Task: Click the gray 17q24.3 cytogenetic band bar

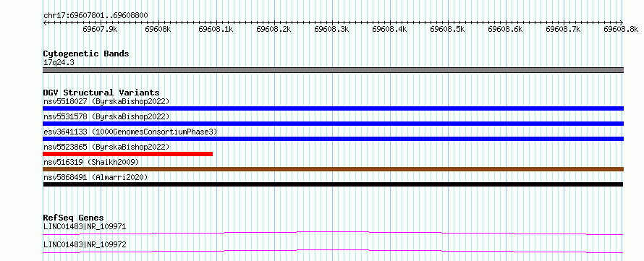Action: [x=333, y=70]
